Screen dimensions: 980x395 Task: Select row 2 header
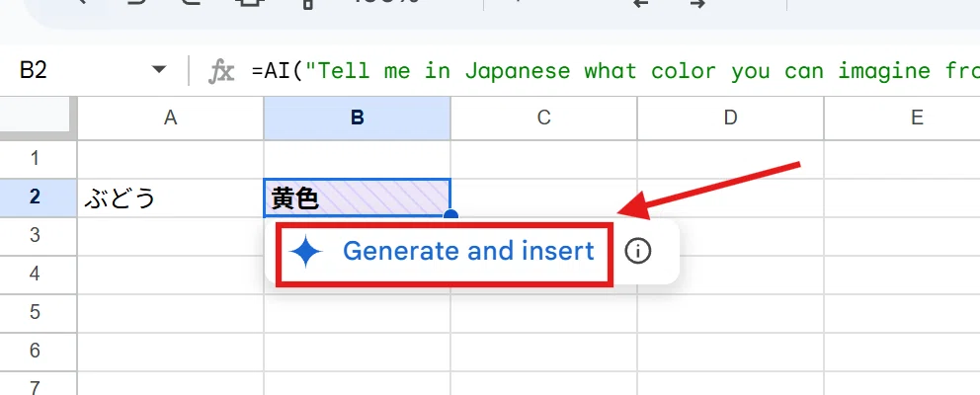point(35,197)
